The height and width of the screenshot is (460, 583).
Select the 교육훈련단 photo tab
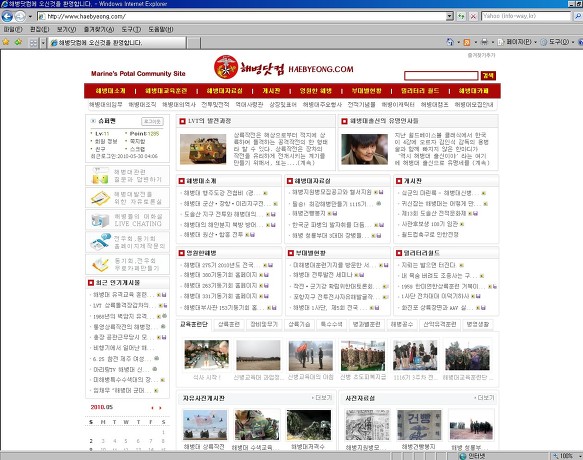click(x=194, y=324)
